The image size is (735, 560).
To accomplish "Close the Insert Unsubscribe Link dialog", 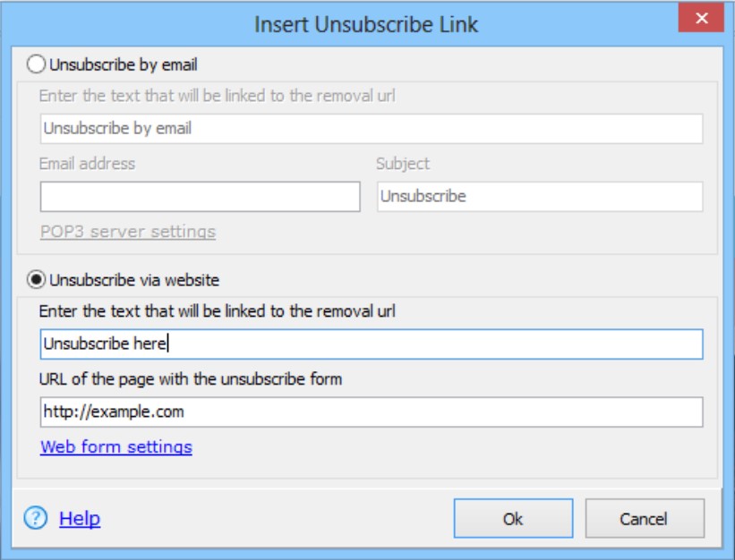I will (x=701, y=18).
